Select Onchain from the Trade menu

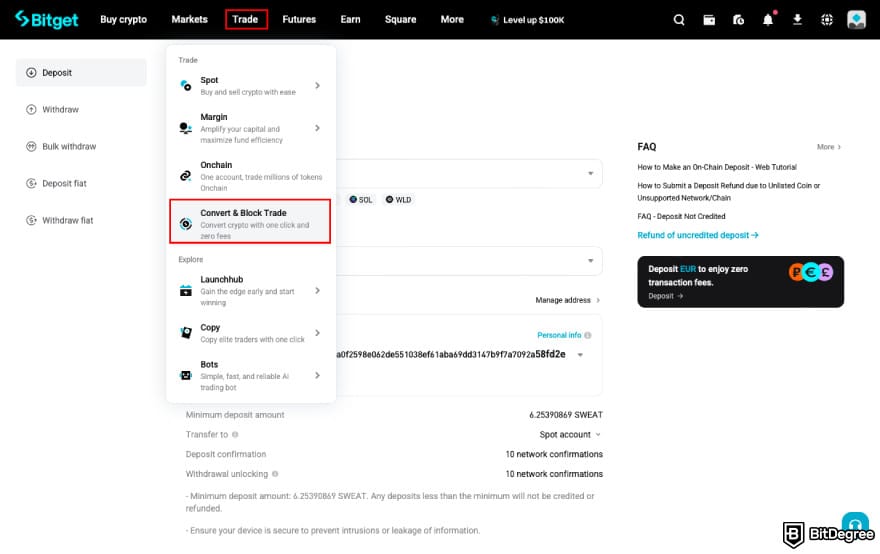pyautogui.click(x=250, y=176)
